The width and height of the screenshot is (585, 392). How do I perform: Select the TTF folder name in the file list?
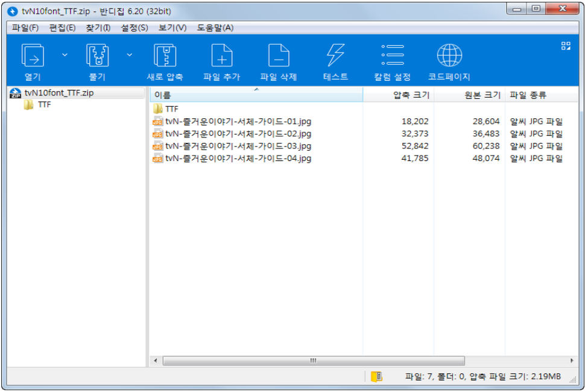(172, 109)
